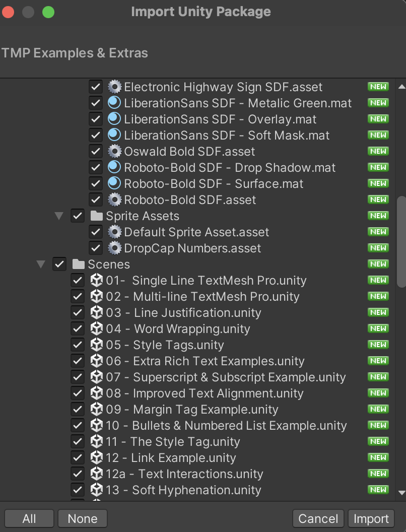406x532 pixels.
Task: Click the Sprite Assets folder icon
Action: tap(97, 216)
